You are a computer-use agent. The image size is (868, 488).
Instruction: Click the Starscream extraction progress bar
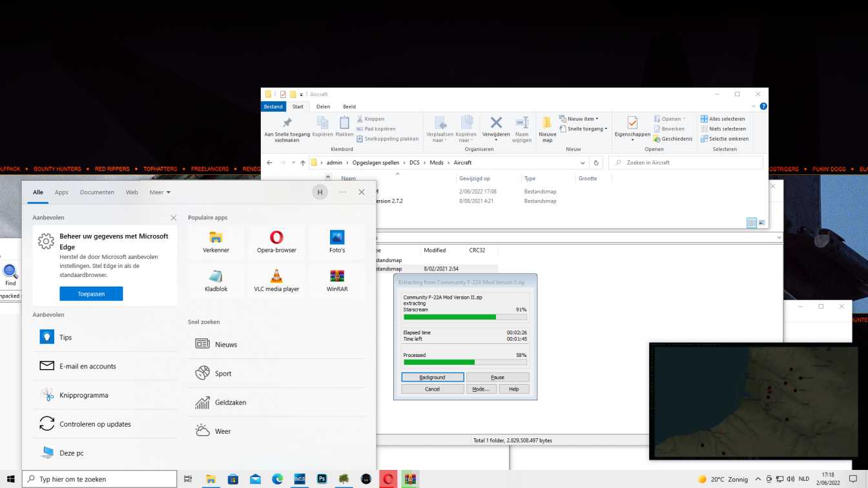(x=465, y=317)
